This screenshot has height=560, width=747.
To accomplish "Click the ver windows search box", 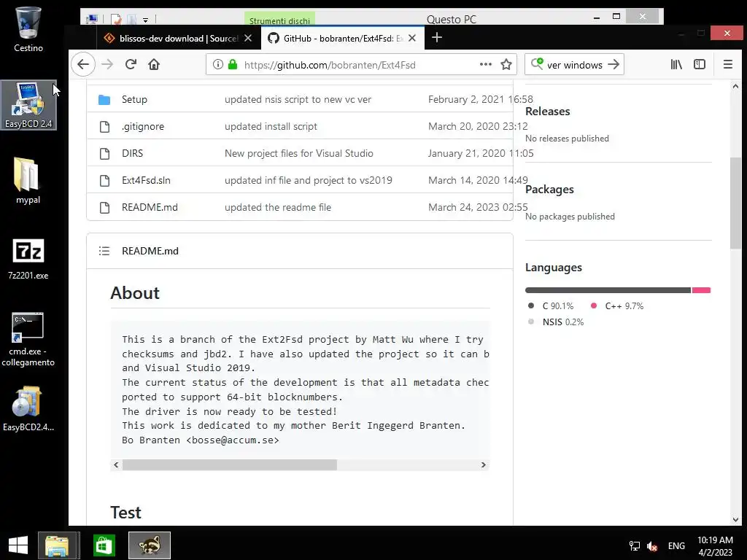I will 574,64.
